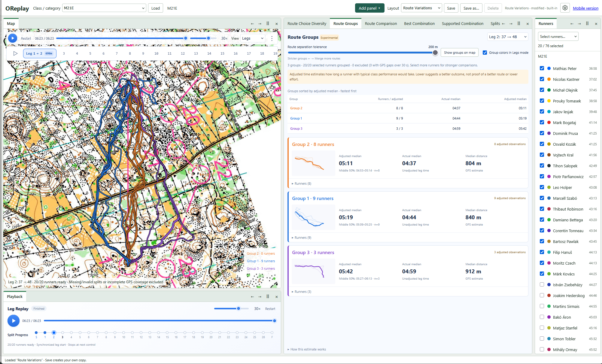602x364 pixels.
Task: Uncheck runner Nicolas Kastner
Action: click(x=542, y=79)
